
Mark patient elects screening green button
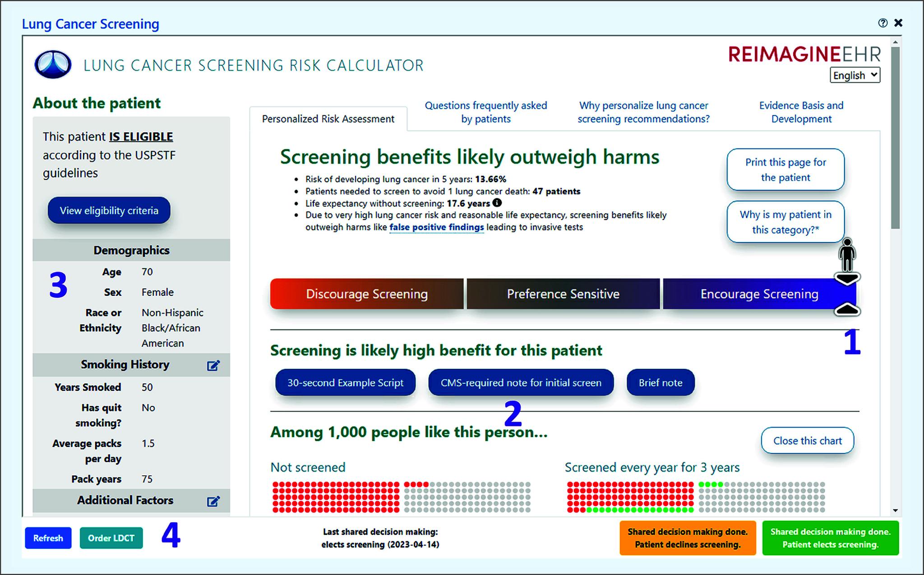tap(830, 538)
